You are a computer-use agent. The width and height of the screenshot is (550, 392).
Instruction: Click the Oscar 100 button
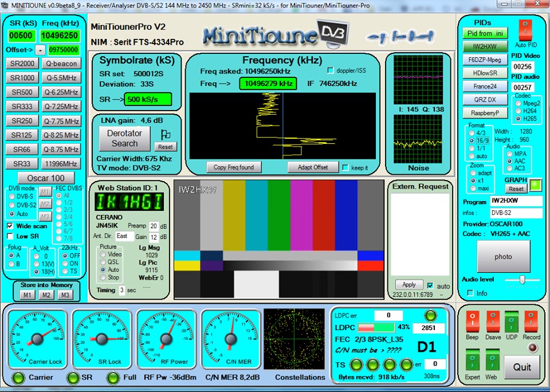(46, 178)
